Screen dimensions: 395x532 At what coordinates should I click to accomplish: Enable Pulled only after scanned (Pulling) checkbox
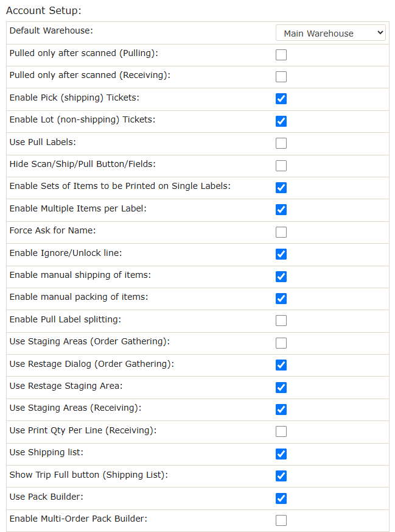(x=281, y=55)
